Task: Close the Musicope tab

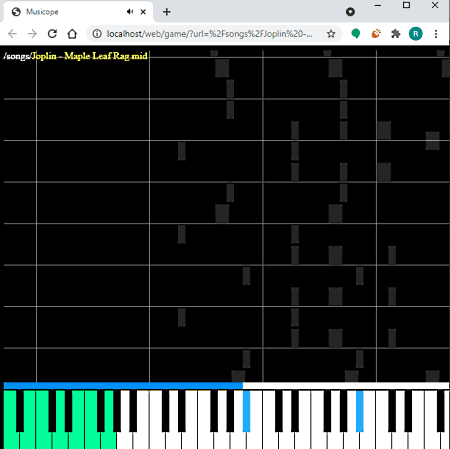Action: (143, 12)
